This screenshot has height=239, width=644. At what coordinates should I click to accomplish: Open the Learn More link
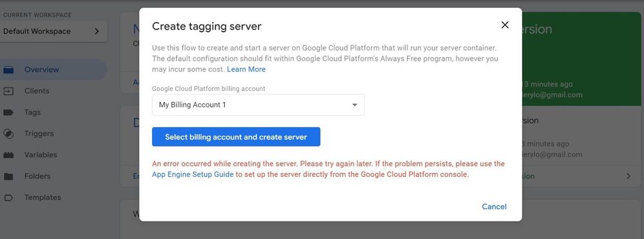246,69
